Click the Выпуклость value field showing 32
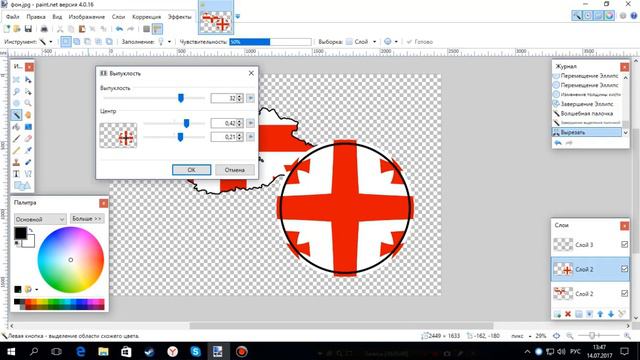The width and height of the screenshot is (640, 360). 224,98
